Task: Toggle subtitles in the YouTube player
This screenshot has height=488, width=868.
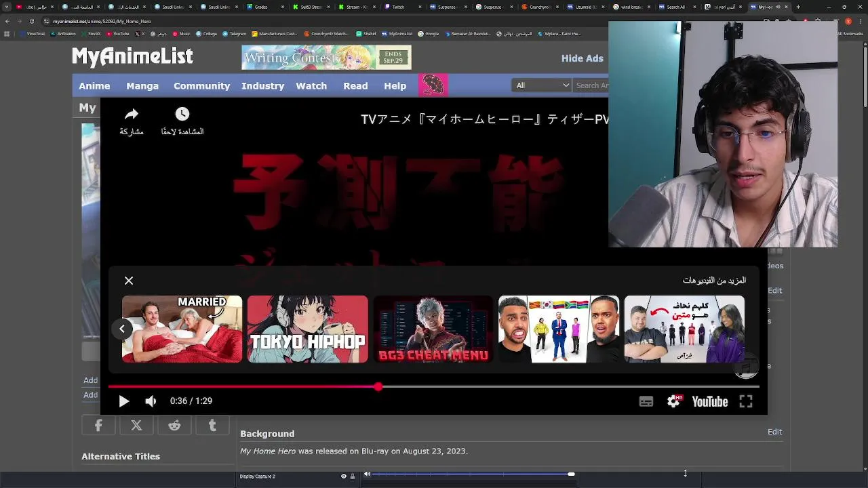Action: coord(646,401)
